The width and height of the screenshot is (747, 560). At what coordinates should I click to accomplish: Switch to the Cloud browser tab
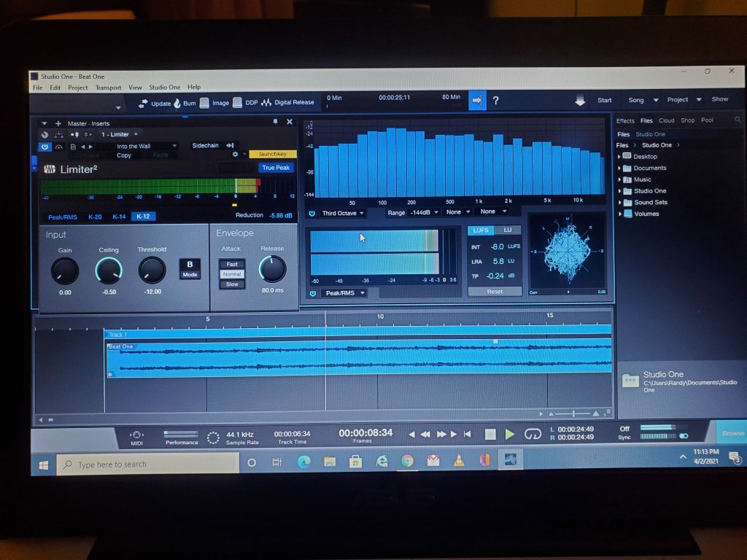point(666,121)
